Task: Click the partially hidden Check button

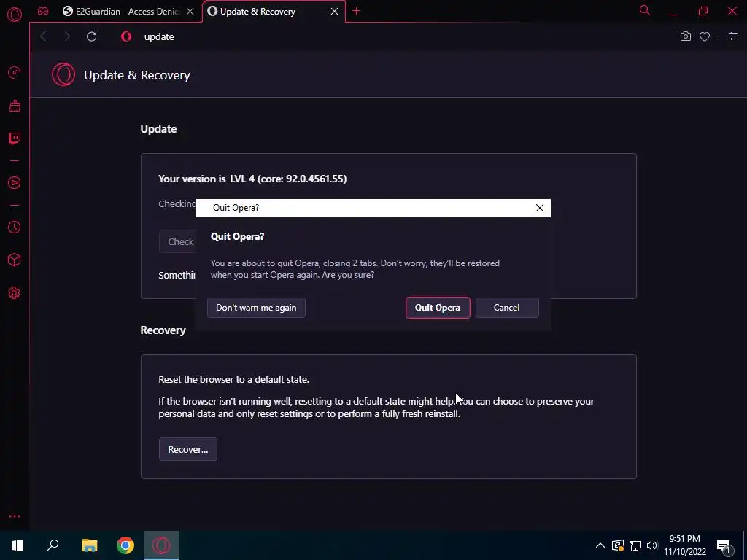Action: tap(178, 241)
